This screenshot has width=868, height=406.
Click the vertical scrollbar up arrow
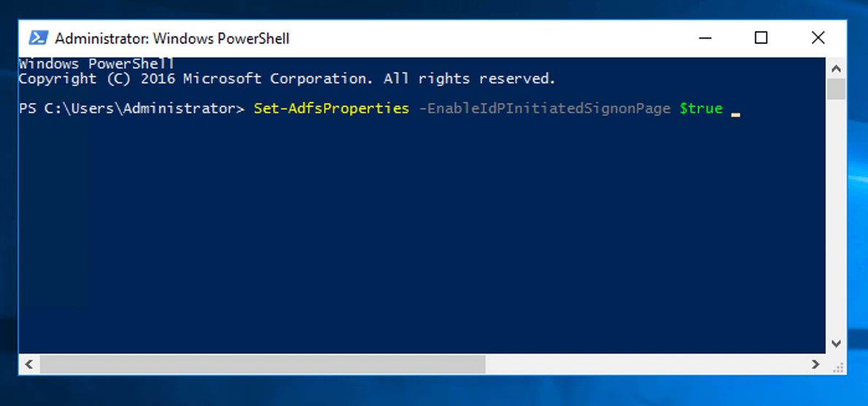(x=837, y=69)
